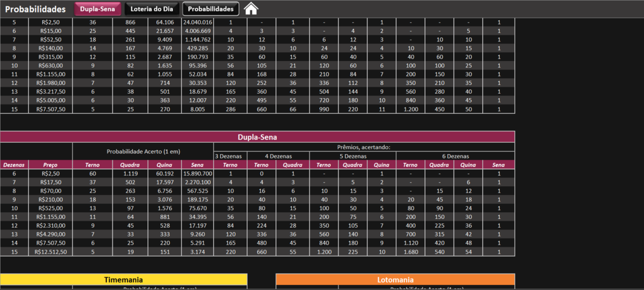Click the 'Probabilidade Acerto (1 em)' header cell
Image resolution: width=644 pixels, height=290 pixels.
pos(143,151)
